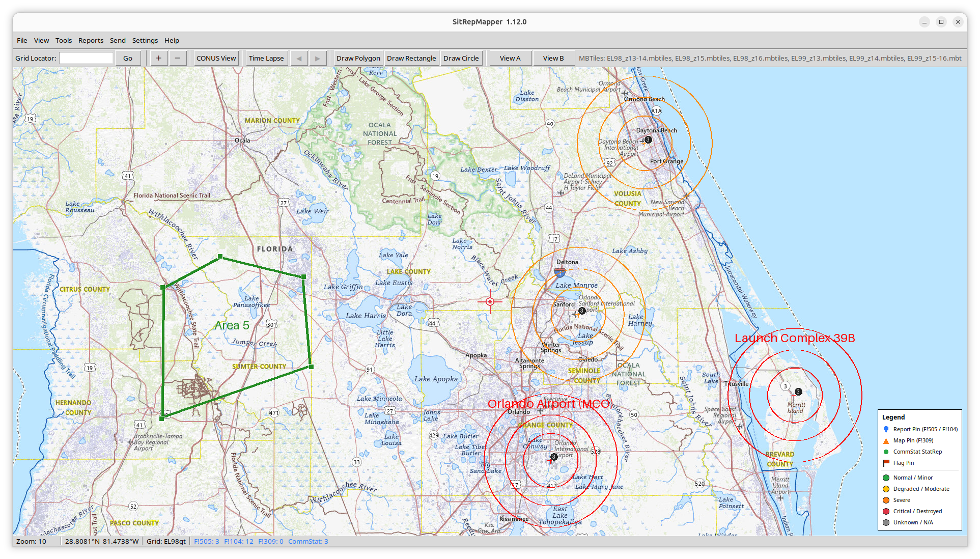Click the orange Severe swatch
980x559 pixels.
[x=886, y=500]
